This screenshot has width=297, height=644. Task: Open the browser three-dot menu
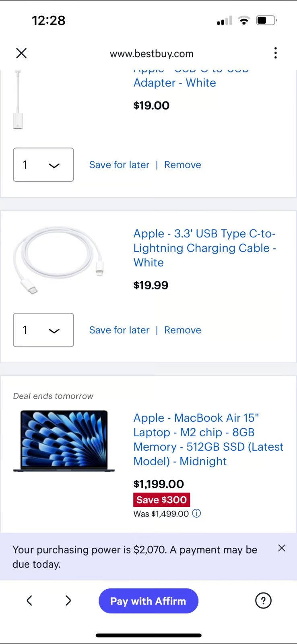275,53
